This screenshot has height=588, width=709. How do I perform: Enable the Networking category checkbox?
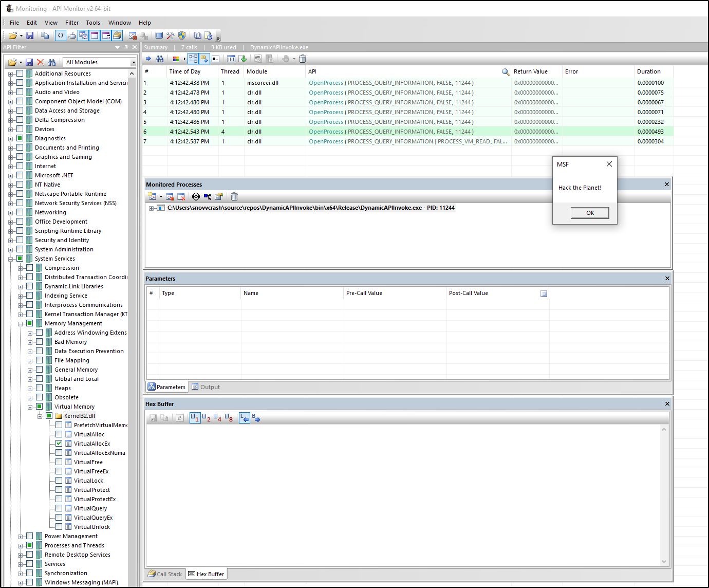click(x=20, y=212)
